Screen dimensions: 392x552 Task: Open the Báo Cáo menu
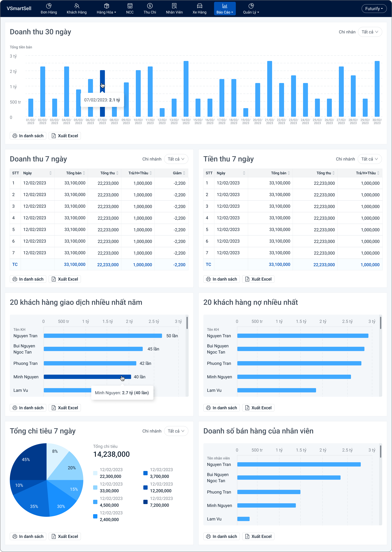[224, 9]
